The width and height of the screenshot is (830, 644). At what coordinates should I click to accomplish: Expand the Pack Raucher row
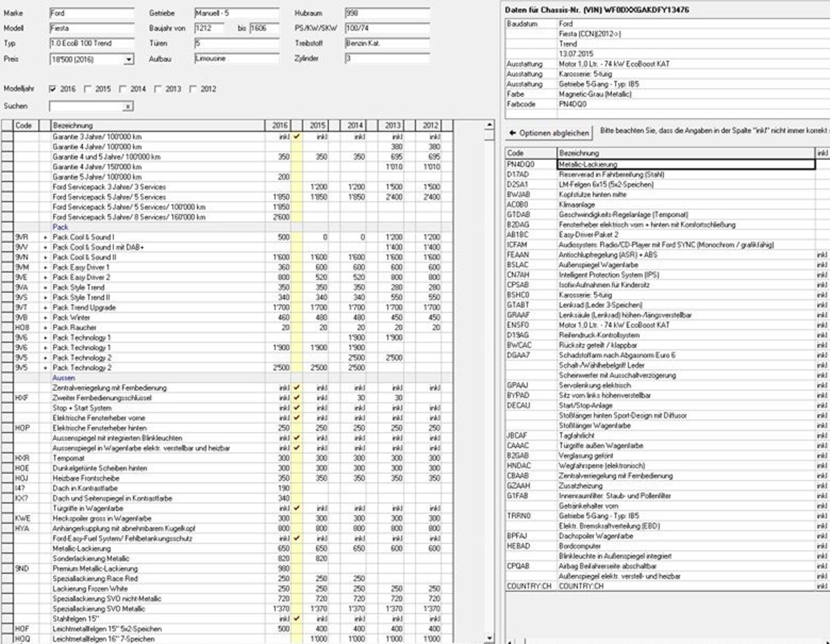[45, 328]
